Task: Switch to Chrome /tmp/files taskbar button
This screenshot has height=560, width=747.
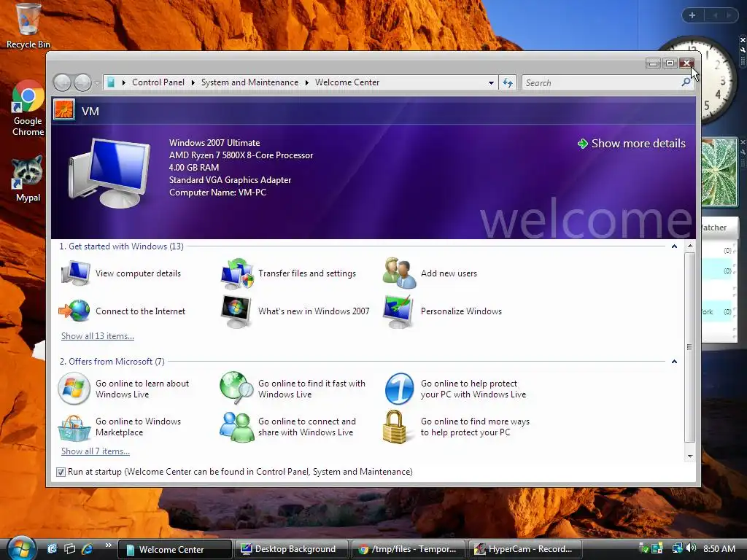Action: pyautogui.click(x=409, y=549)
